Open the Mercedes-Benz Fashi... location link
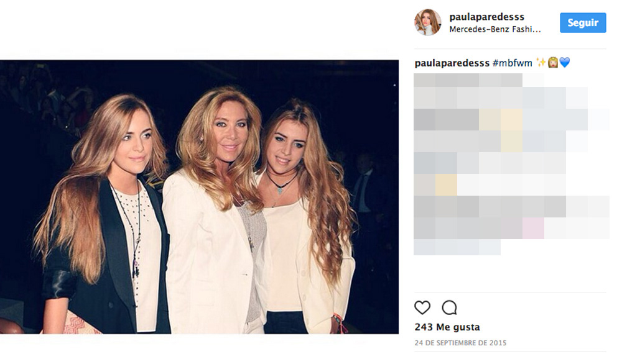The height and width of the screenshot is (364, 622). (494, 29)
